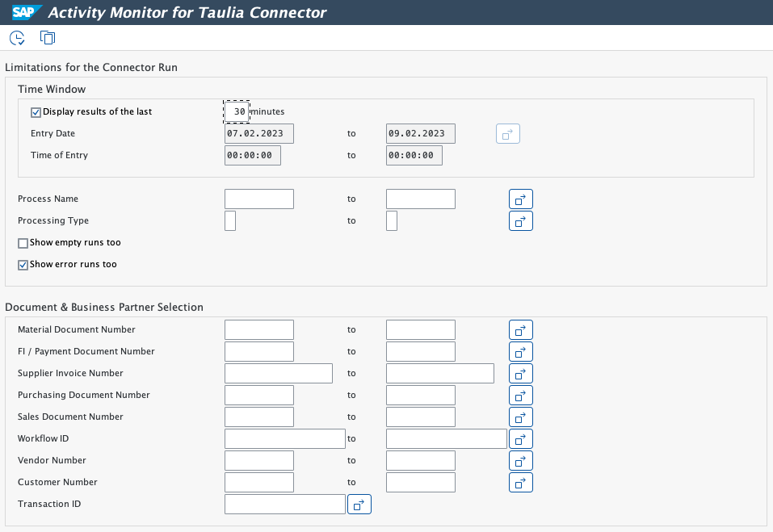This screenshot has height=532, width=773.
Task: Click the Execute clock icon in toolbar
Action: (17, 38)
